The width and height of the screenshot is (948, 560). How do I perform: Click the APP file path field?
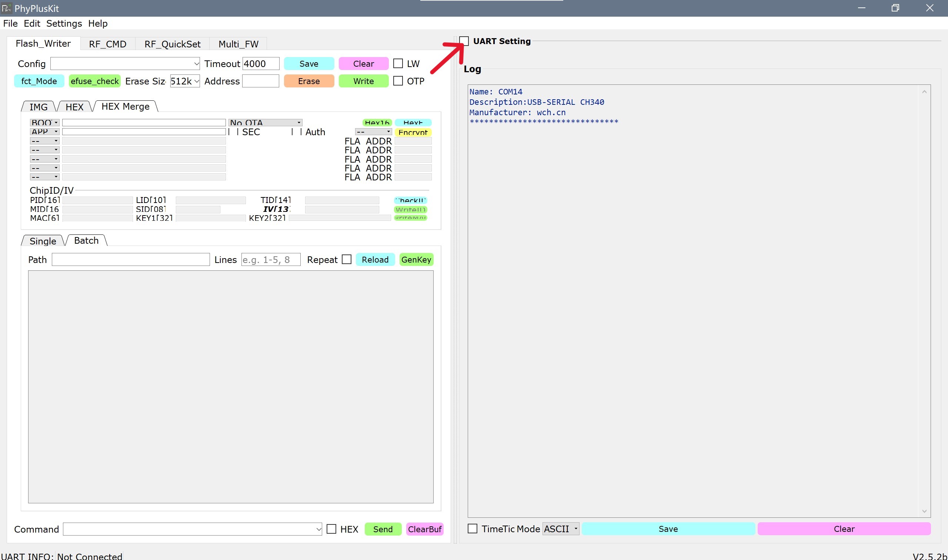tap(144, 131)
